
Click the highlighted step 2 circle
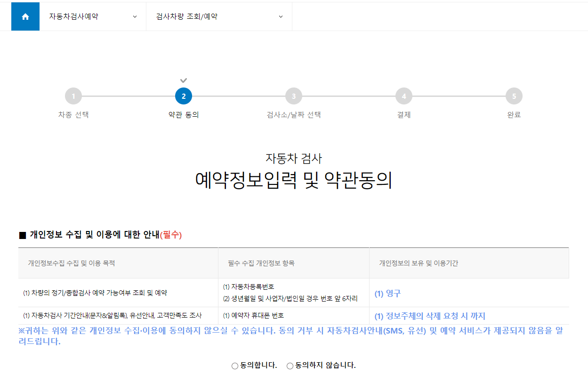pyautogui.click(x=184, y=95)
